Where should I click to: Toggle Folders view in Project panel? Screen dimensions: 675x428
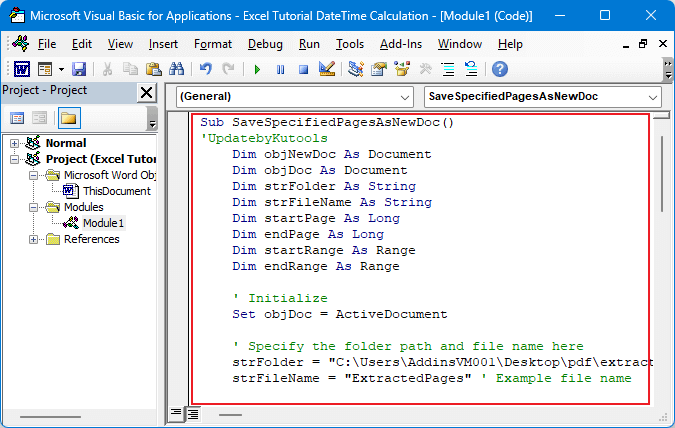(68, 118)
